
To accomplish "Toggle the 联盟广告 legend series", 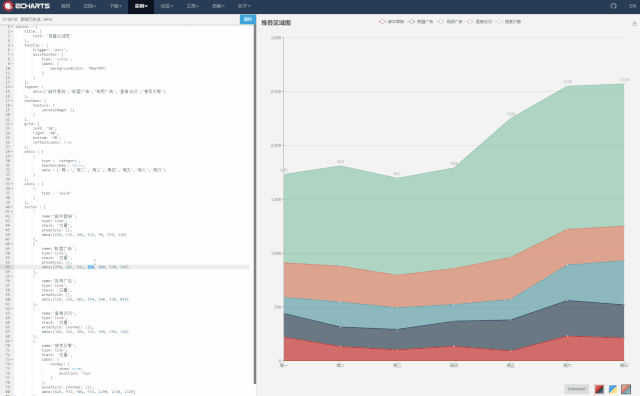I will tap(420, 22).
